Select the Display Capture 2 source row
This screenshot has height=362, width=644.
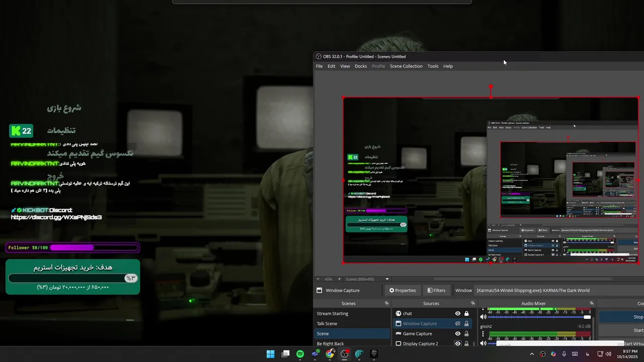(x=433, y=343)
